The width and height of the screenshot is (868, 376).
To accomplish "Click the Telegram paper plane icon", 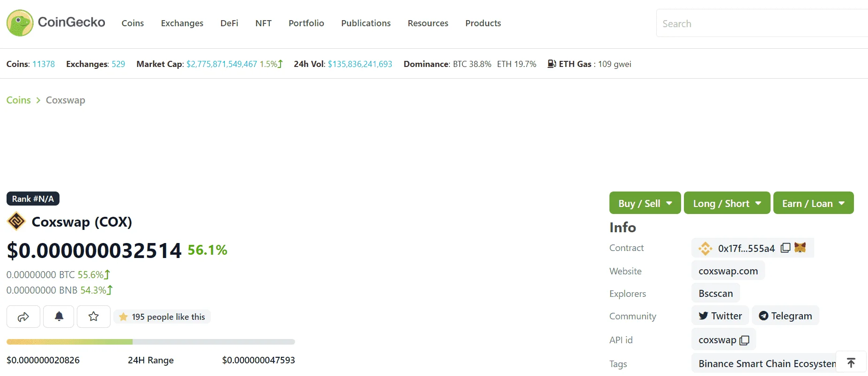I will pyautogui.click(x=764, y=316).
